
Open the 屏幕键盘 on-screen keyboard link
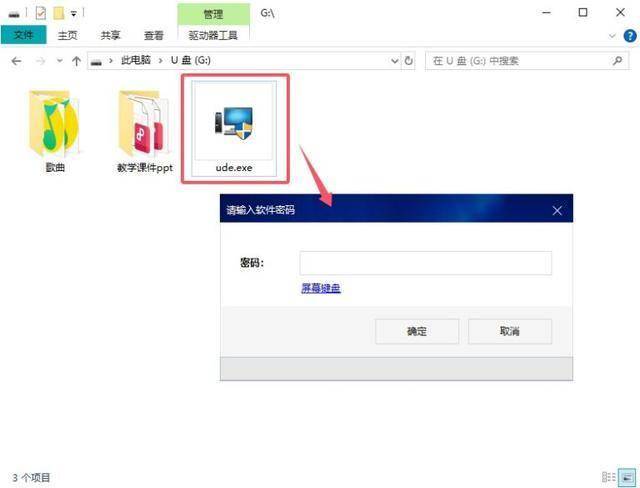coord(321,288)
